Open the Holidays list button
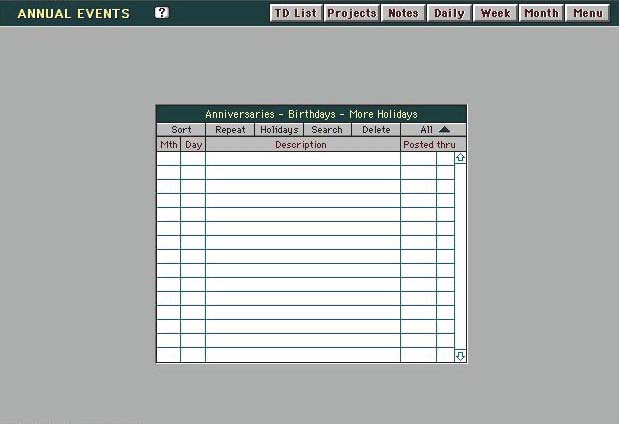 click(x=279, y=130)
